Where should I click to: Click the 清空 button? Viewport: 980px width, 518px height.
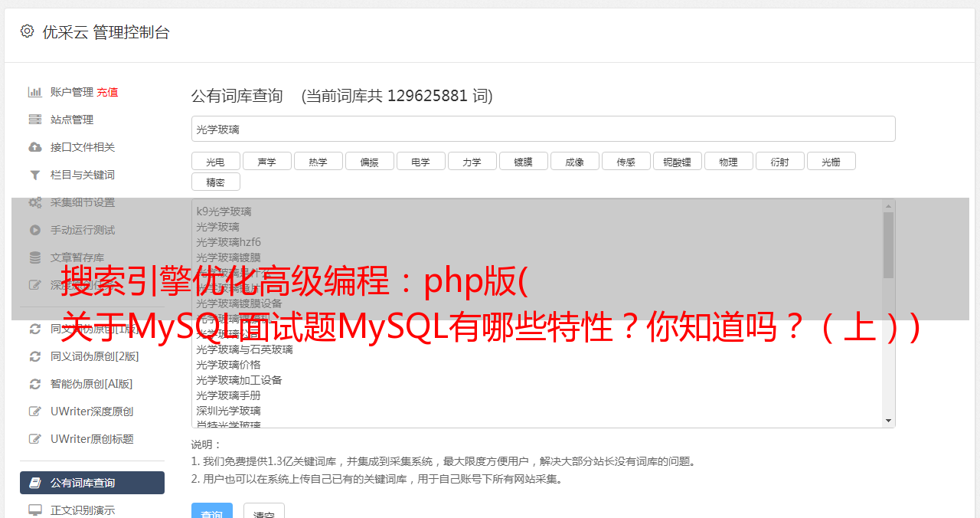(x=263, y=512)
